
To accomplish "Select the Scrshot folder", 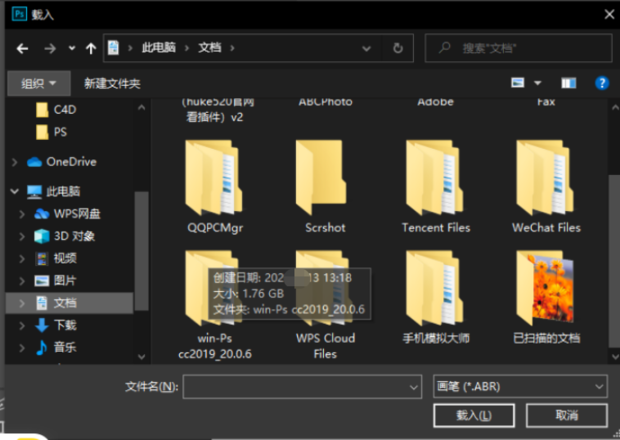I will [325, 187].
